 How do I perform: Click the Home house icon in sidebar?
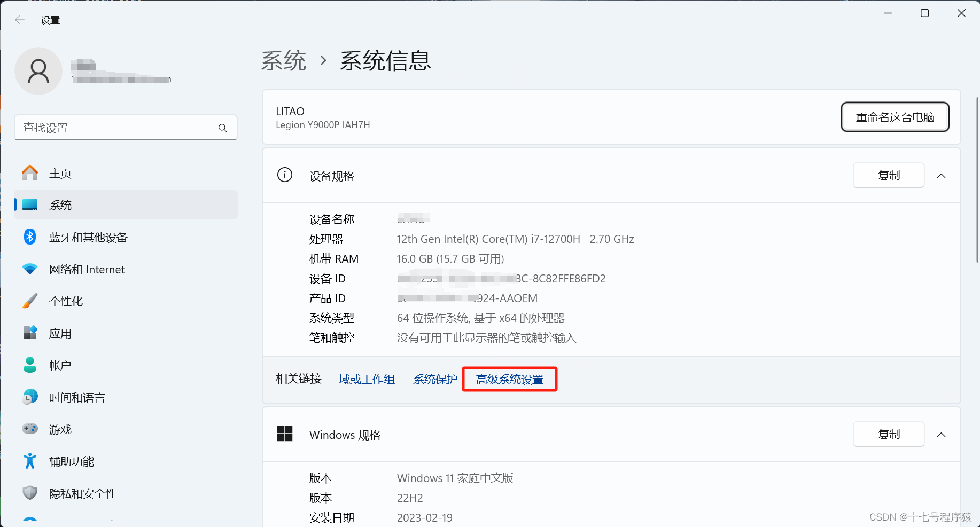click(30, 173)
